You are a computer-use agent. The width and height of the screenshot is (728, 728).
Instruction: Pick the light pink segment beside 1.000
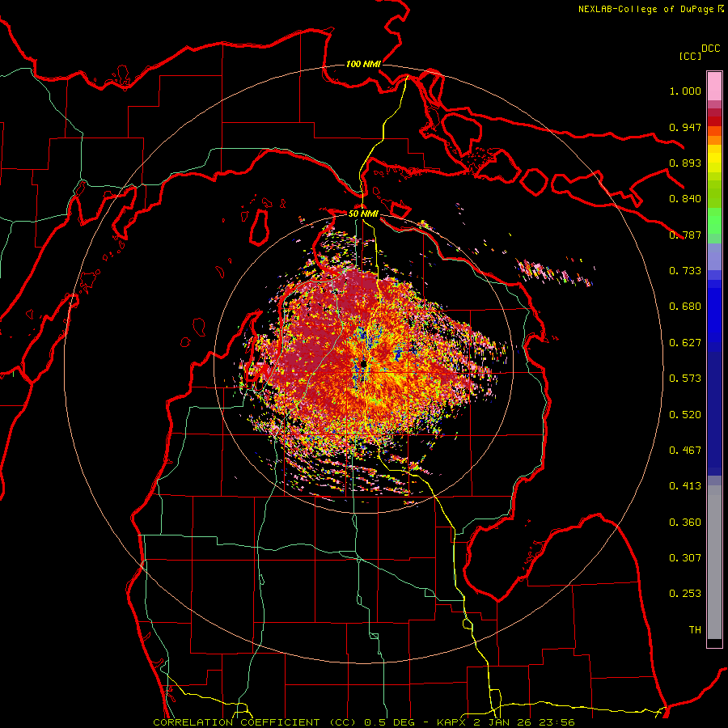(x=714, y=87)
